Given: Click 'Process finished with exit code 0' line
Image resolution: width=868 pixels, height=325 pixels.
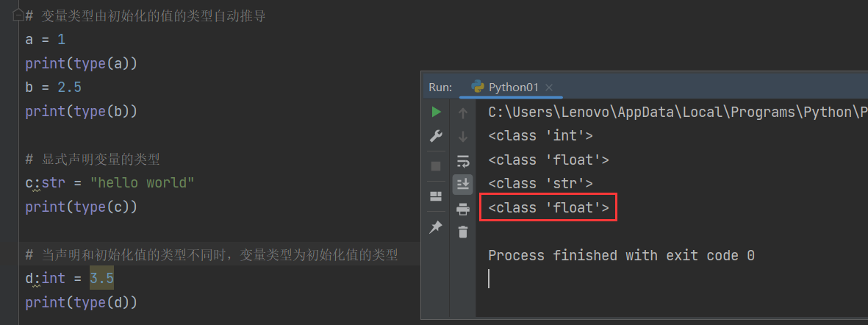Looking at the screenshot, I should (x=621, y=255).
